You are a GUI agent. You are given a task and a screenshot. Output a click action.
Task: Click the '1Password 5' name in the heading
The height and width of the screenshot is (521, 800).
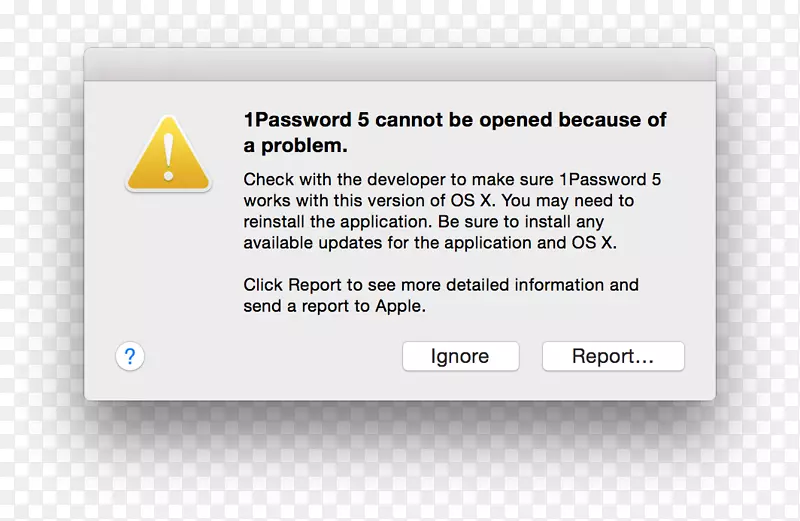[306, 120]
